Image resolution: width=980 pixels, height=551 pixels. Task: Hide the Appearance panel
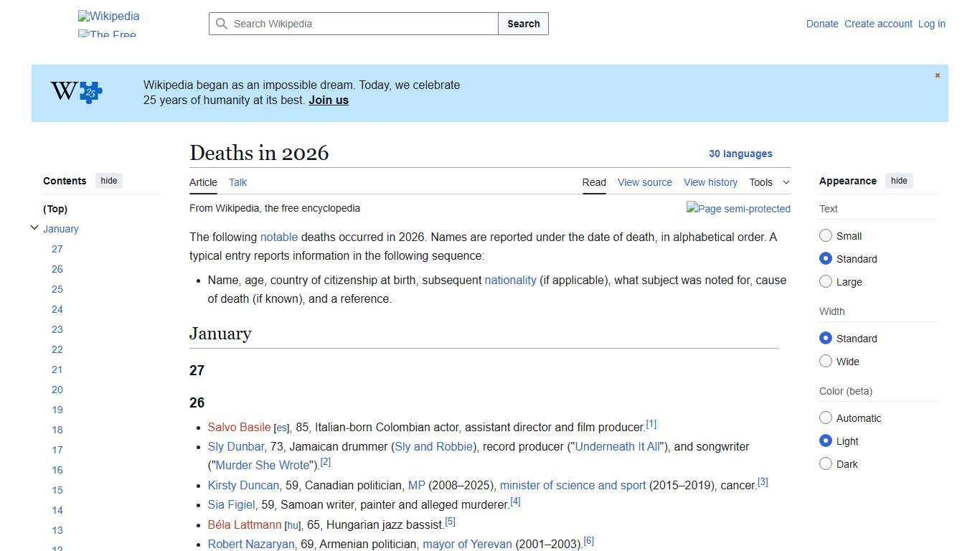click(899, 181)
